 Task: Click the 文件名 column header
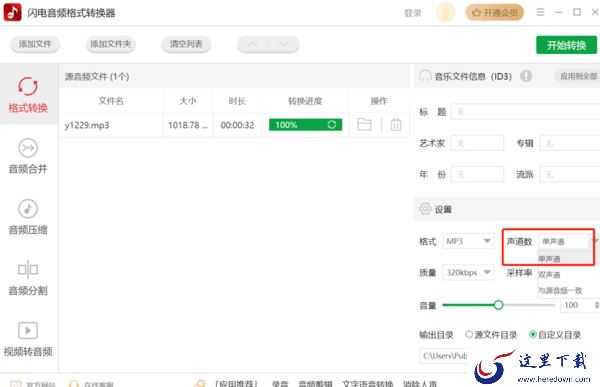[x=111, y=101]
